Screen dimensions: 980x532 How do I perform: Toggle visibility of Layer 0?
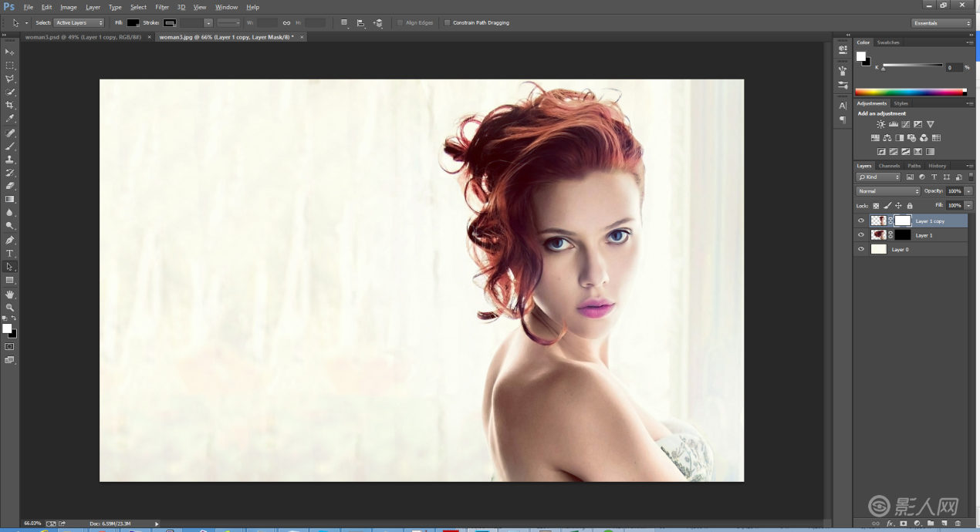[861, 249]
